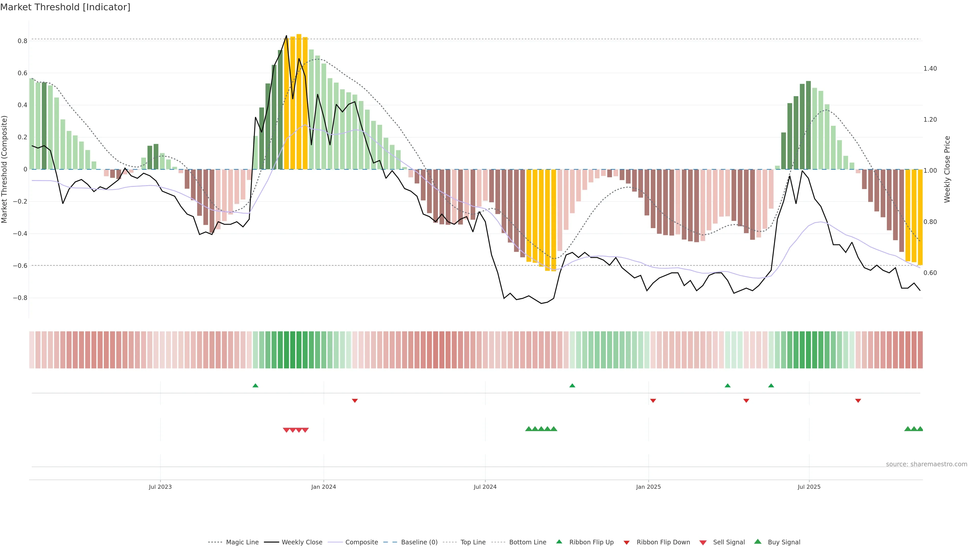The height and width of the screenshot is (551, 980).
Task: Click the Jan 2024 x-axis label
Action: coord(323,487)
